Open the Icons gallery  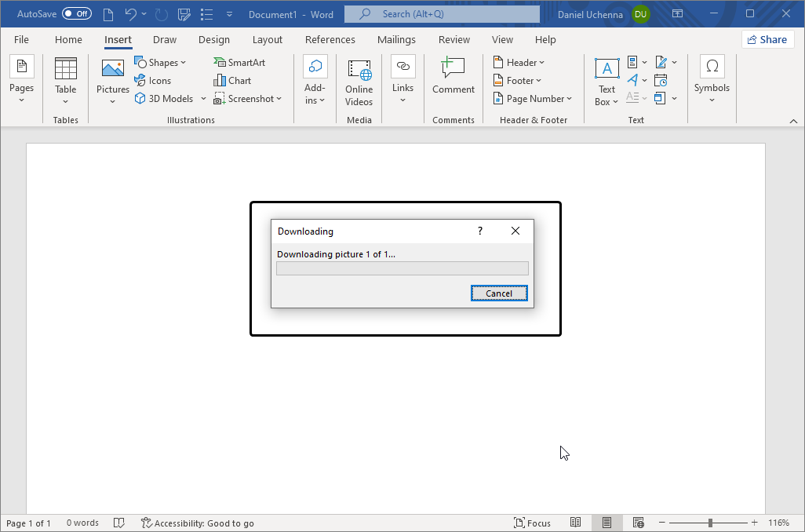tap(152, 81)
